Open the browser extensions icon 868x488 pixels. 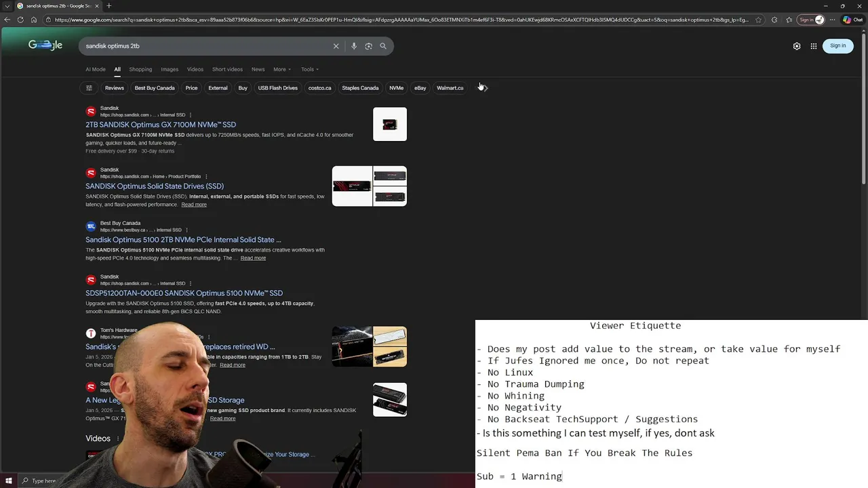[x=774, y=20]
